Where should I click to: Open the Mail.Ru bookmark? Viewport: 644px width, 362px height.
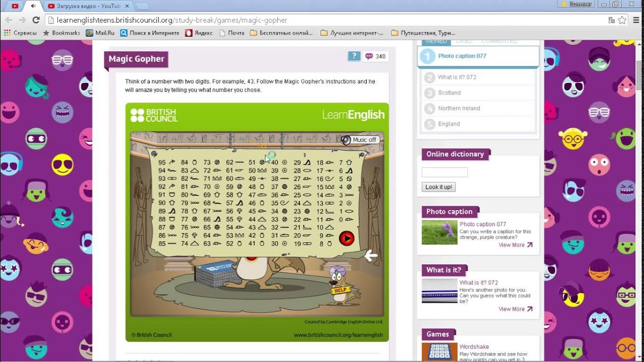coord(100,33)
